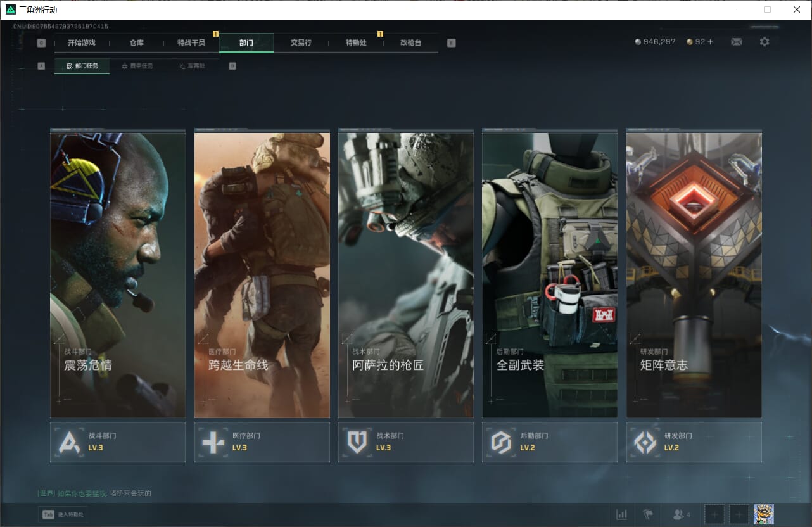The image size is (812, 527).
Task: Open the 矩阵意志 mission card
Action: click(x=694, y=275)
